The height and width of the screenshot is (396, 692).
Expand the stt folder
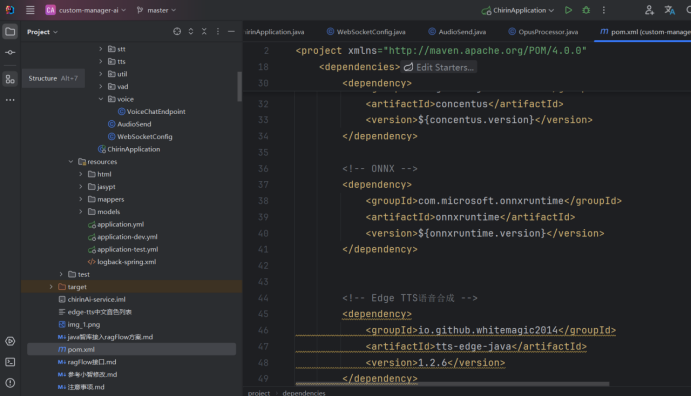pos(101,49)
